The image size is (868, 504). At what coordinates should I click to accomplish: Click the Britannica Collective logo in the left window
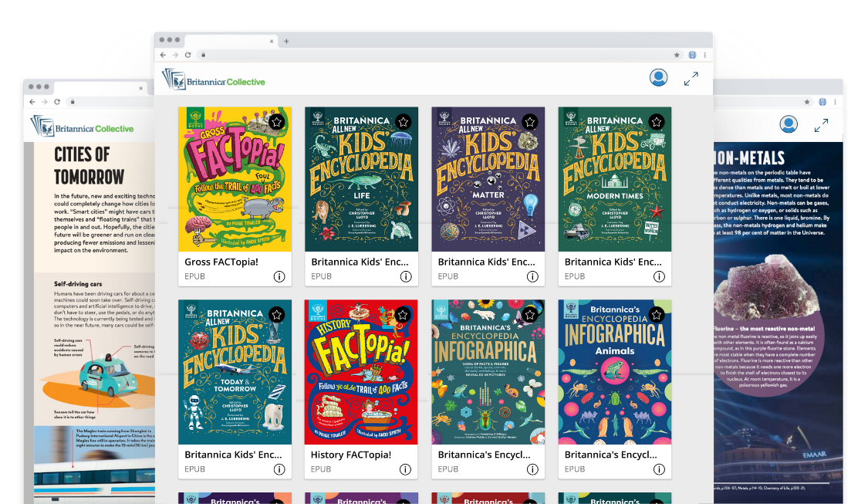coord(83,127)
